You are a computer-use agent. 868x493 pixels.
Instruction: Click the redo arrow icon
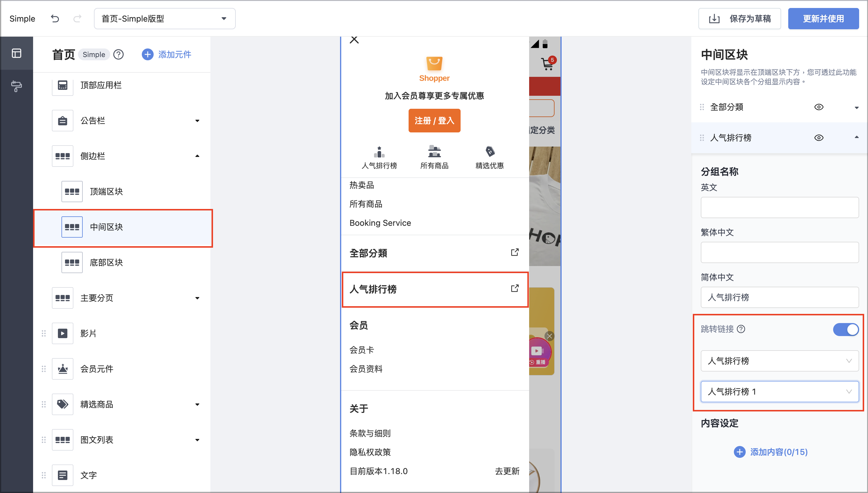77,19
